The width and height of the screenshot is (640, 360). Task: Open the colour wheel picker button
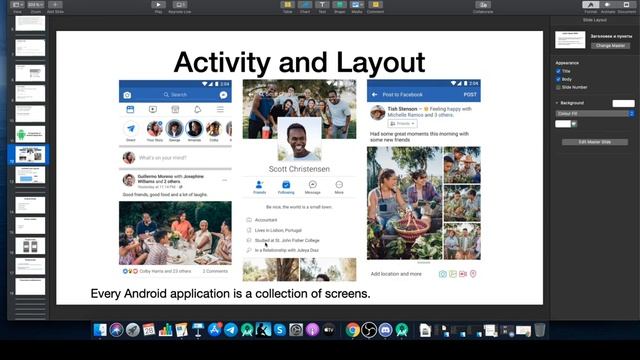pyautogui.click(x=574, y=124)
